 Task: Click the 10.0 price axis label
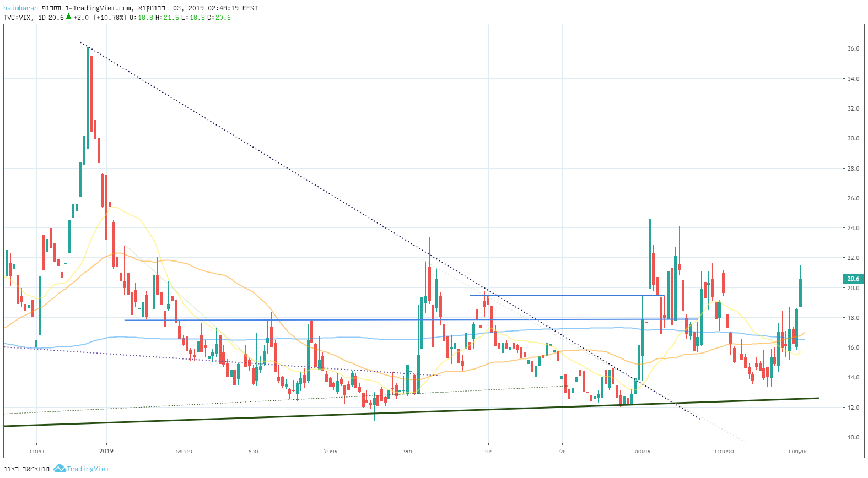[853, 438]
